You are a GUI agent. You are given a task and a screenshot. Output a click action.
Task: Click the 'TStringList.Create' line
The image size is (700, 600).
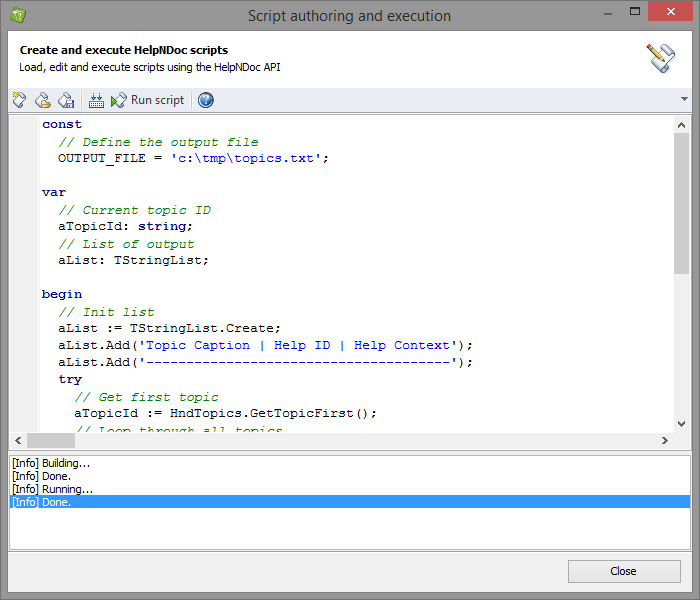point(169,328)
